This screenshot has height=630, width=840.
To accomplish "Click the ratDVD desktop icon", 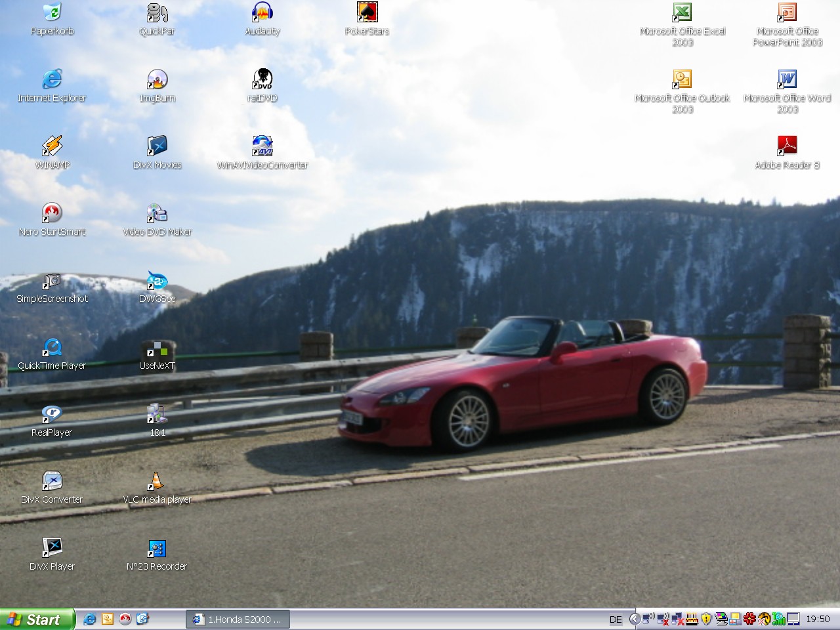I will [x=262, y=80].
